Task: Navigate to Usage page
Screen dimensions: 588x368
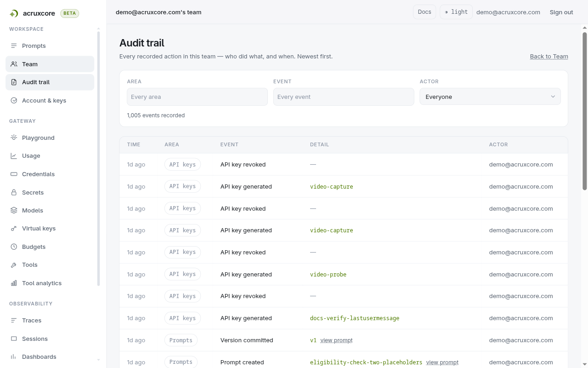Action: [x=50, y=156]
